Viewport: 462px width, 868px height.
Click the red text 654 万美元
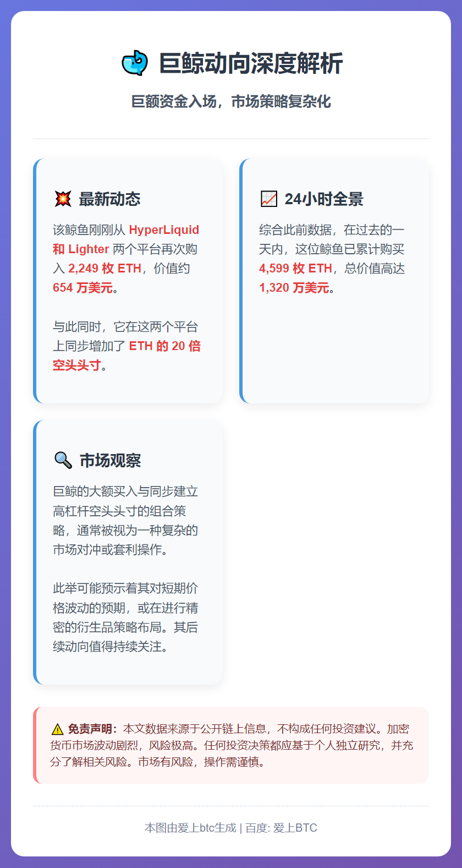[x=82, y=288]
